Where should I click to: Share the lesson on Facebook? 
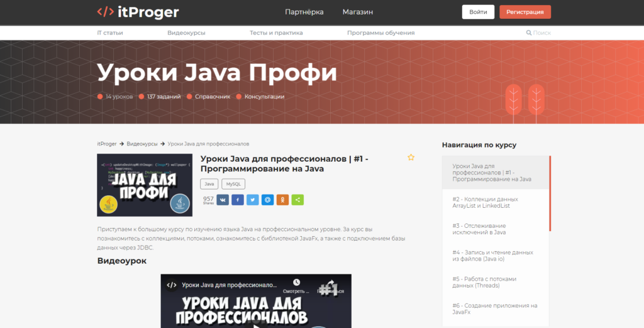pos(238,200)
